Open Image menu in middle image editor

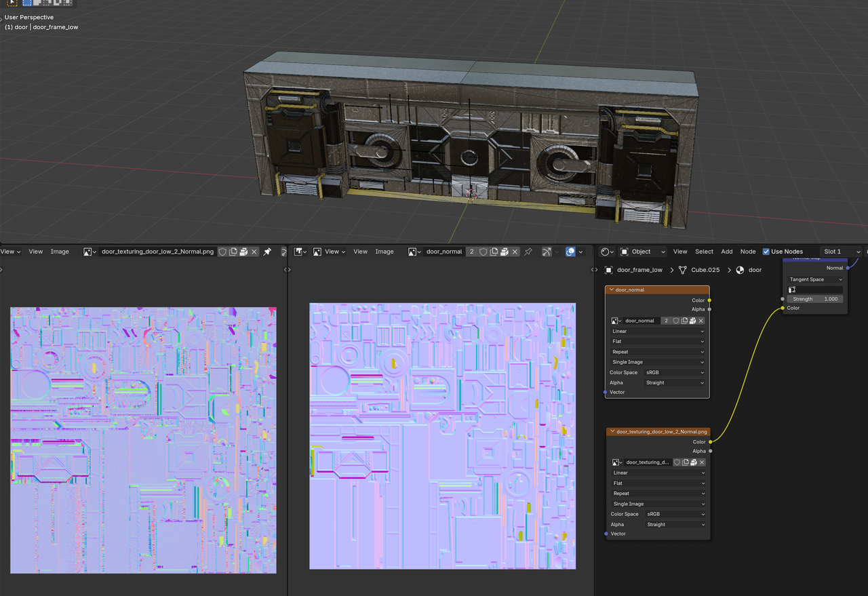384,252
